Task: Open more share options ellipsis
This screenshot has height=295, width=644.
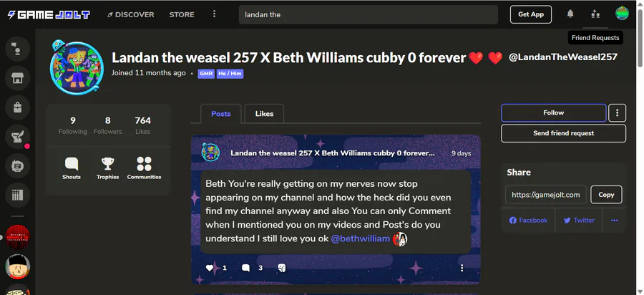Action: (x=614, y=221)
